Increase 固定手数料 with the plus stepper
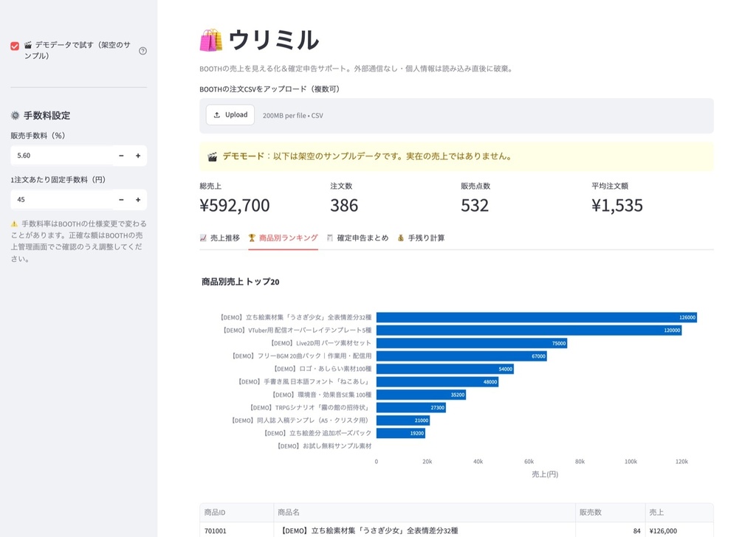The height and width of the screenshot is (537, 756). 138,199
